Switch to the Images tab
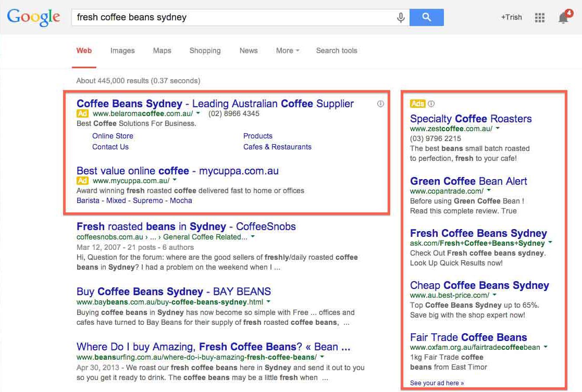 122,51
